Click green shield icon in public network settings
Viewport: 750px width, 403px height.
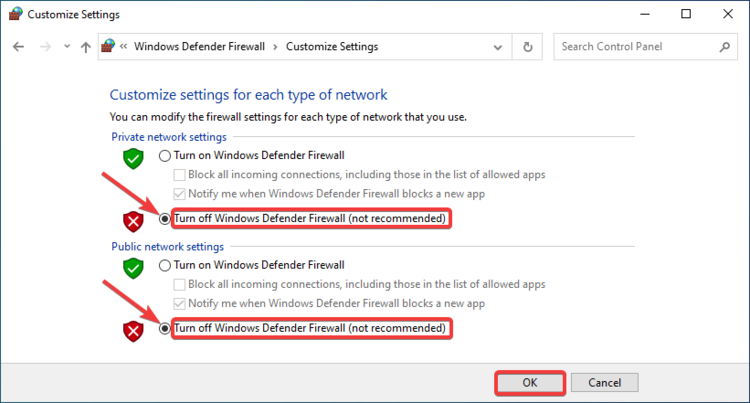(x=133, y=268)
